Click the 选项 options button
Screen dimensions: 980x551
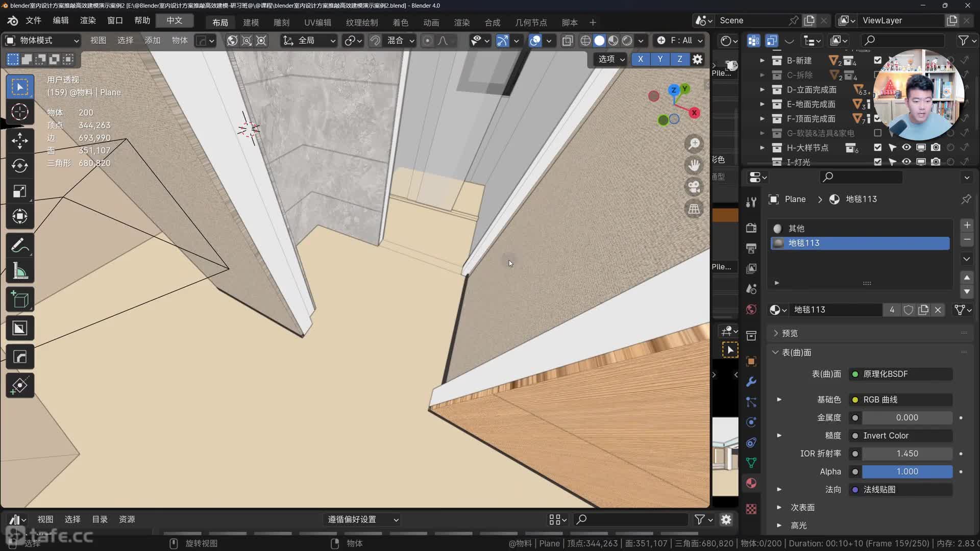[x=611, y=59]
